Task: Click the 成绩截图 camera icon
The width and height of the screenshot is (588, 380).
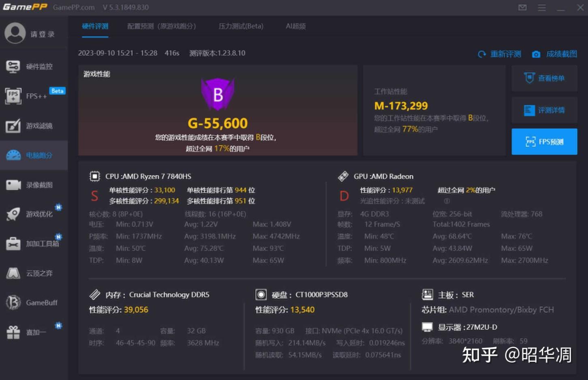Action: coord(536,54)
